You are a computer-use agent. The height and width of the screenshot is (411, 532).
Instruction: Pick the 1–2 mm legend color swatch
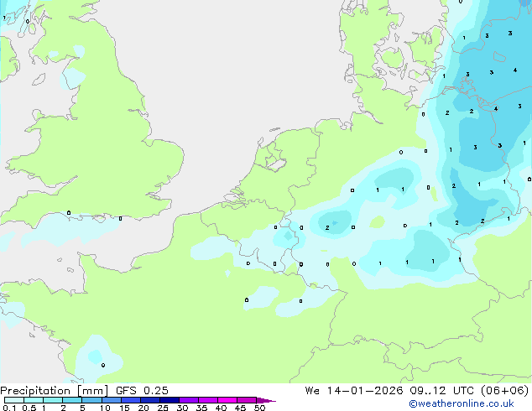(x=53, y=400)
